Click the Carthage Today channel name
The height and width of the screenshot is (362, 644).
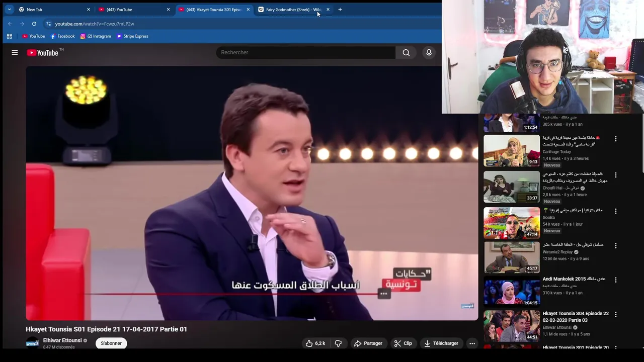pyautogui.click(x=556, y=152)
